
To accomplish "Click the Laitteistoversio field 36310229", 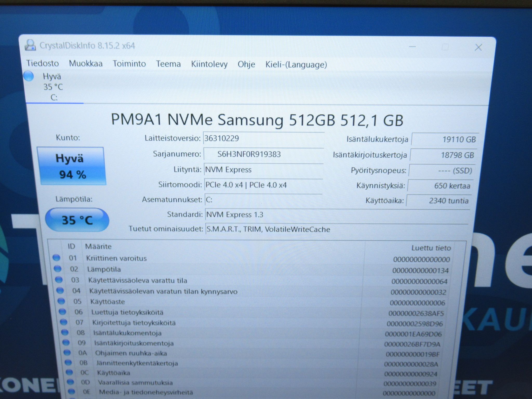I will point(263,138).
